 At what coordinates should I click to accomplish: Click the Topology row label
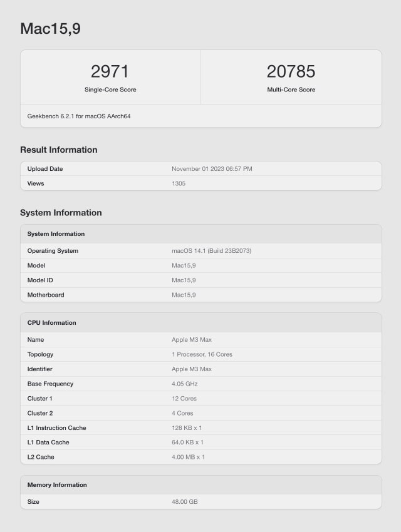click(x=40, y=354)
